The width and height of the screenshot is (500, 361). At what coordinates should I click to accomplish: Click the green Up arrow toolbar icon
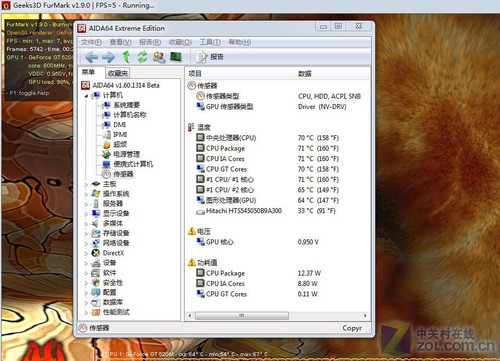pos(126,57)
